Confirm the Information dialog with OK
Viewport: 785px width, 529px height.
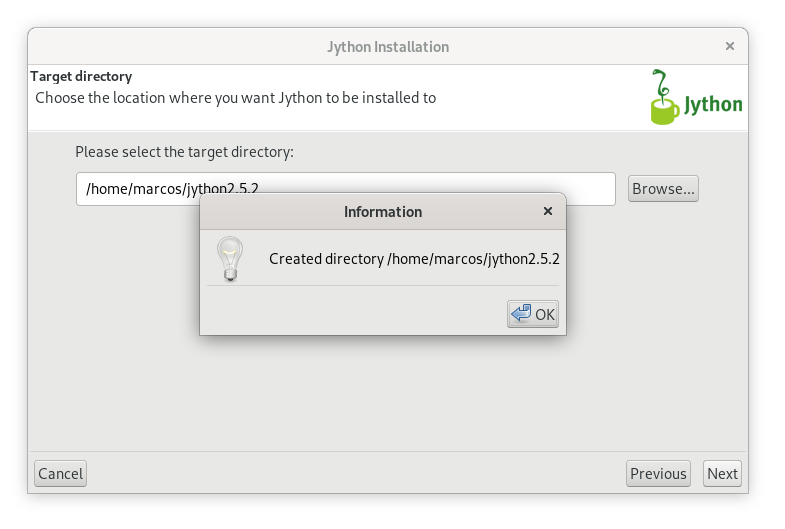tap(533, 314)
